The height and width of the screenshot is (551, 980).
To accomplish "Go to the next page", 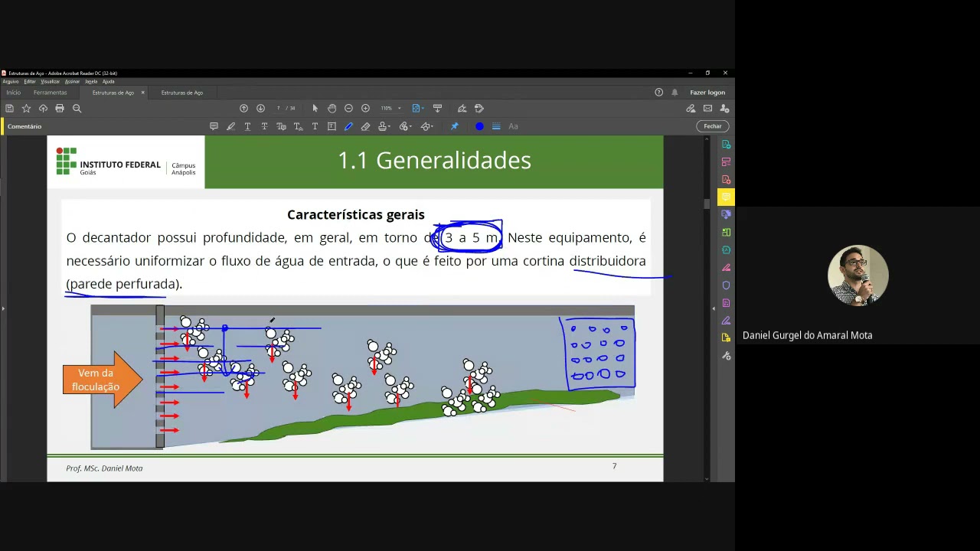I will [x=260, y=108].
